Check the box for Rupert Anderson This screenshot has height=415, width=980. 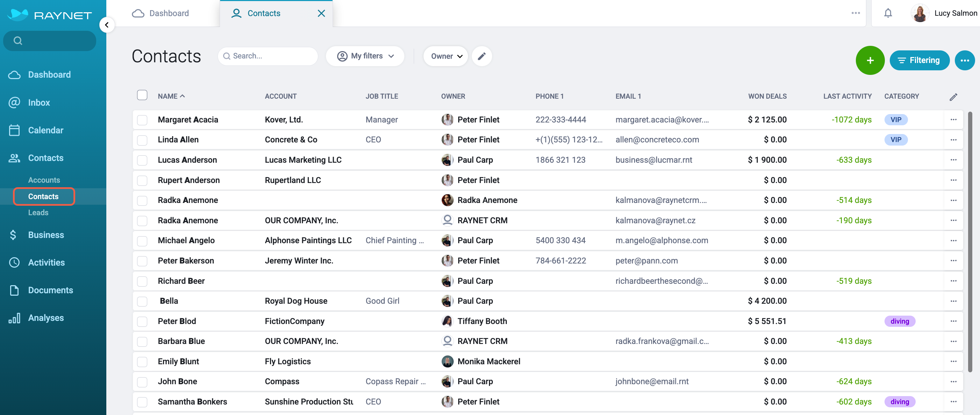[142, 181]
